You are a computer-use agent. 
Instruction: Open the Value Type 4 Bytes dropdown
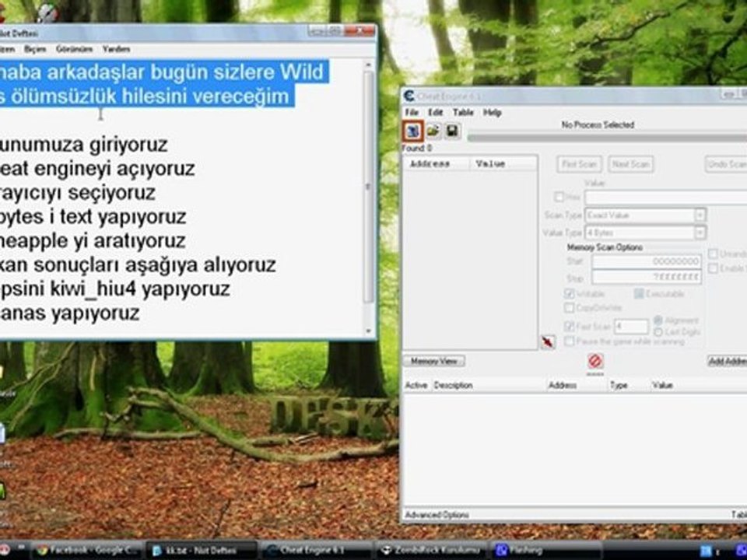pos(645,233)
